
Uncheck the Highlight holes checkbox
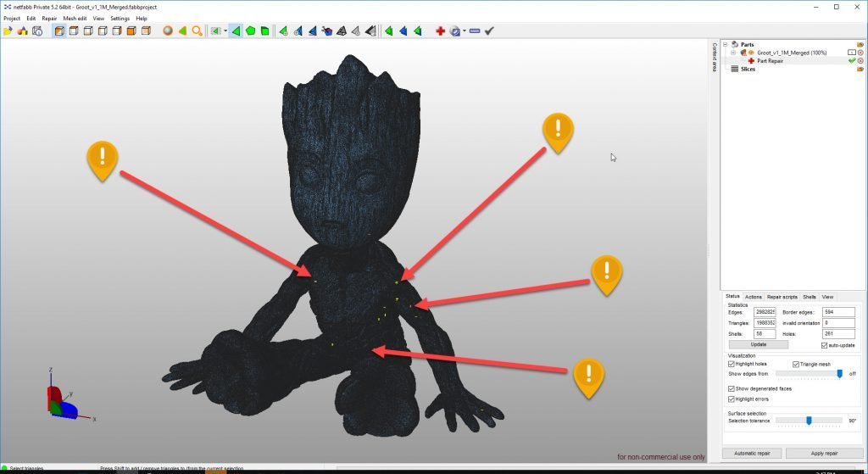pos(732,364)
